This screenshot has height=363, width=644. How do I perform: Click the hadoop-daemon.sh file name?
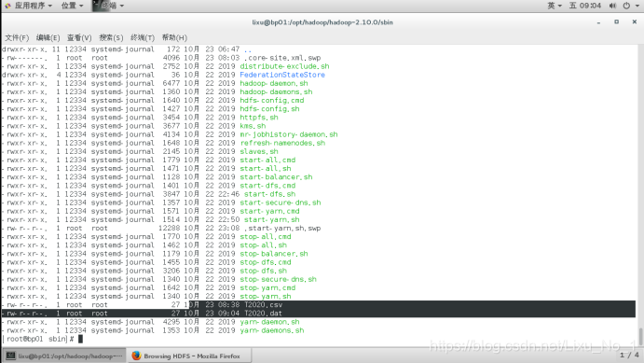(274, 83)
